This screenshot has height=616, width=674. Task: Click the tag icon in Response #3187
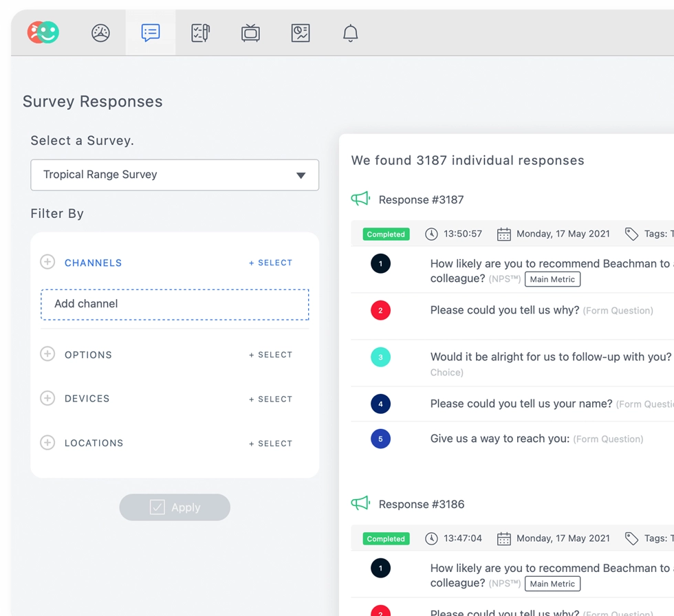[x=631, y=234]
